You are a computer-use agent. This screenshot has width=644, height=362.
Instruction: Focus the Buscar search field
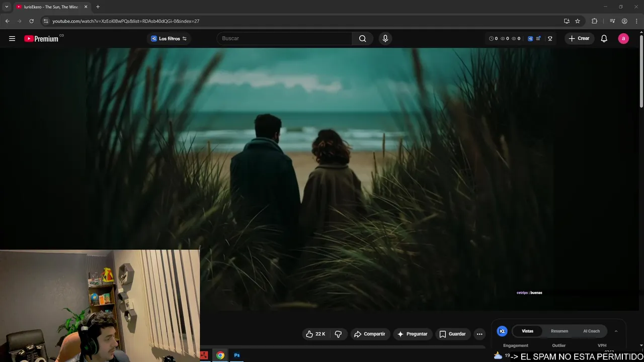point(284,39)
